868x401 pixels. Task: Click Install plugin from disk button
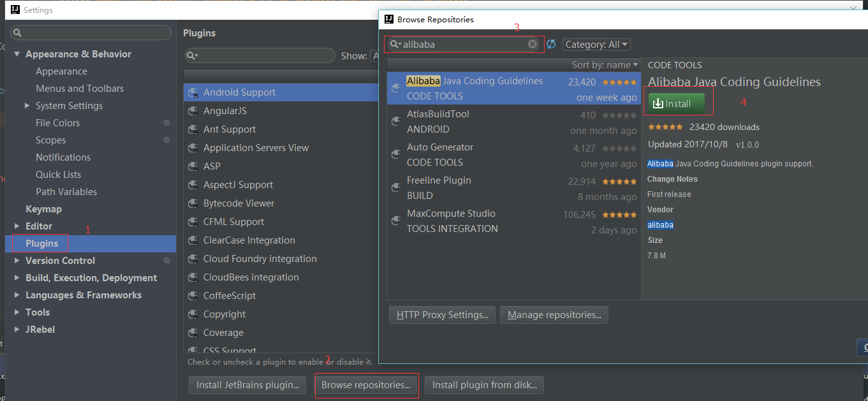coord(485,385)
